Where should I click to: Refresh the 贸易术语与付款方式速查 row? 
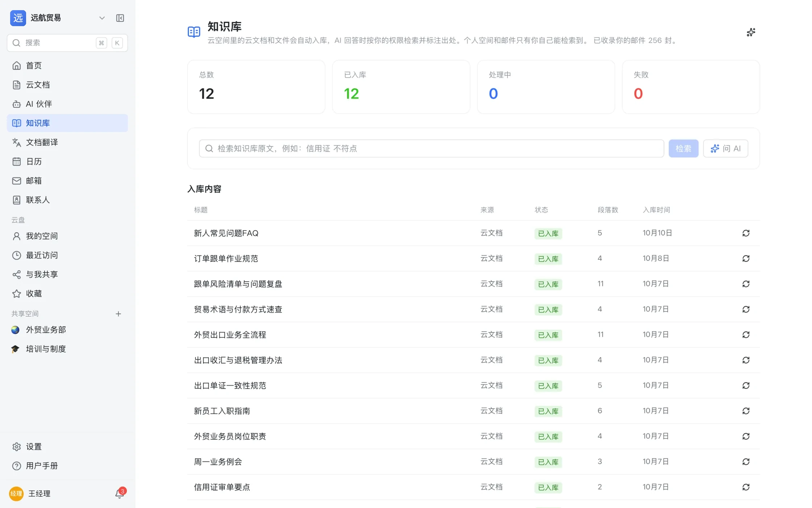pyautogui.click(x=746, y=310)
